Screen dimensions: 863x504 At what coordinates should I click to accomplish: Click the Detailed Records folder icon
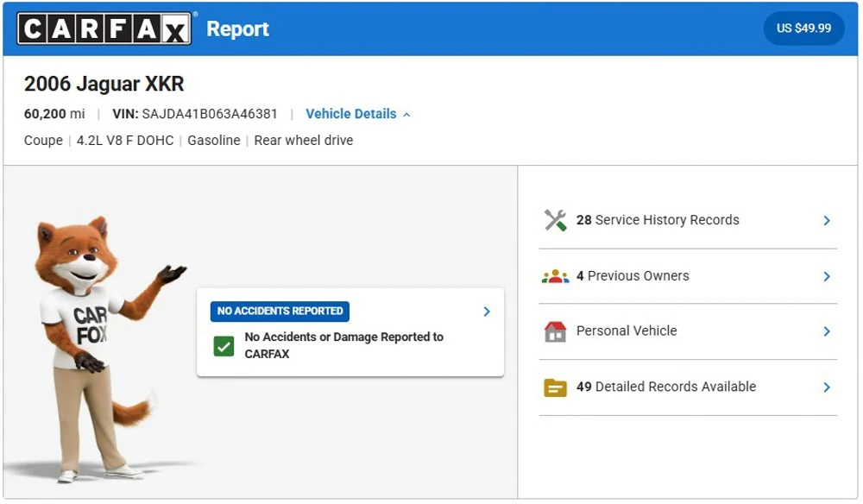(x=555, y=387)
